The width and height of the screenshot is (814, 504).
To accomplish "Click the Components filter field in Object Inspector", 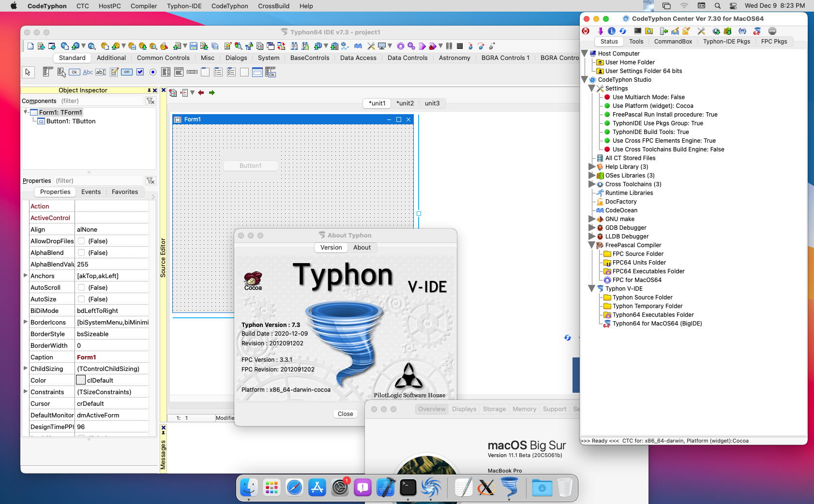I will pos(101,101).
